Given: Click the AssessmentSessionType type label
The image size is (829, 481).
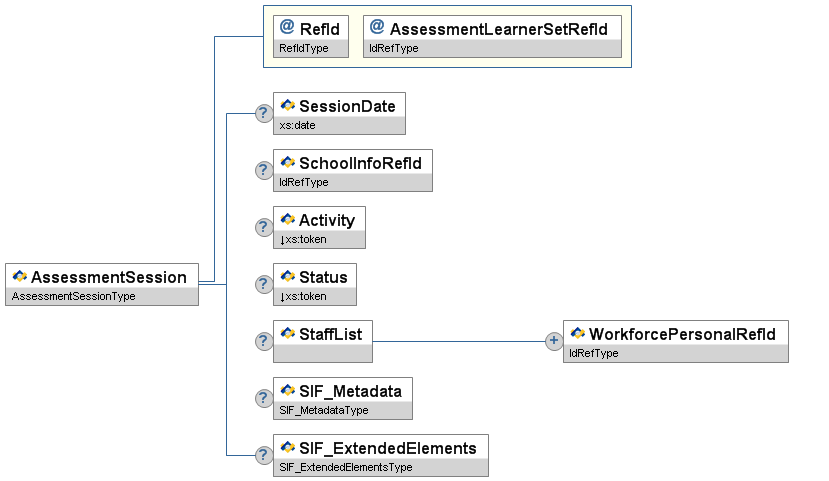Looking at the screenshot, I should point(74,297).
